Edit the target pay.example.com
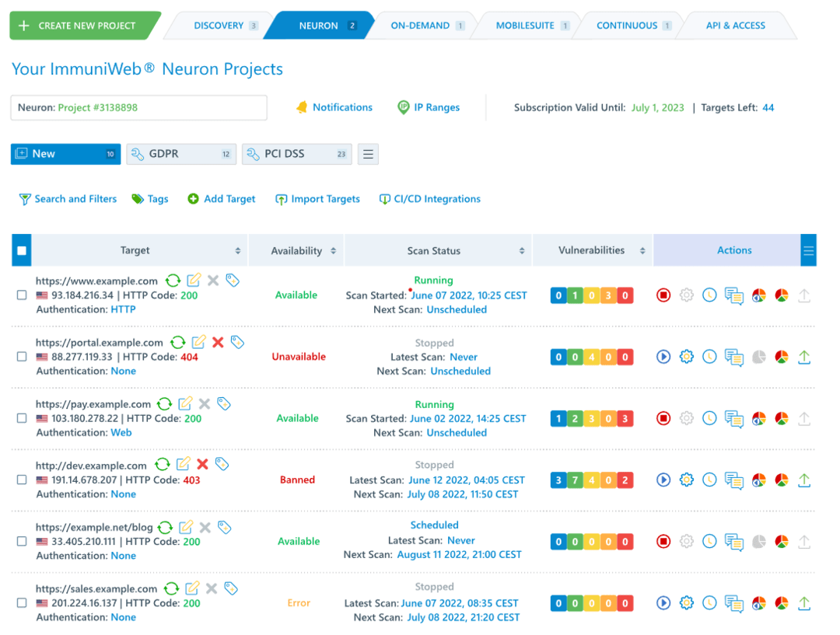840x635 pixels. pyautogui.click(x=185, y=403)
